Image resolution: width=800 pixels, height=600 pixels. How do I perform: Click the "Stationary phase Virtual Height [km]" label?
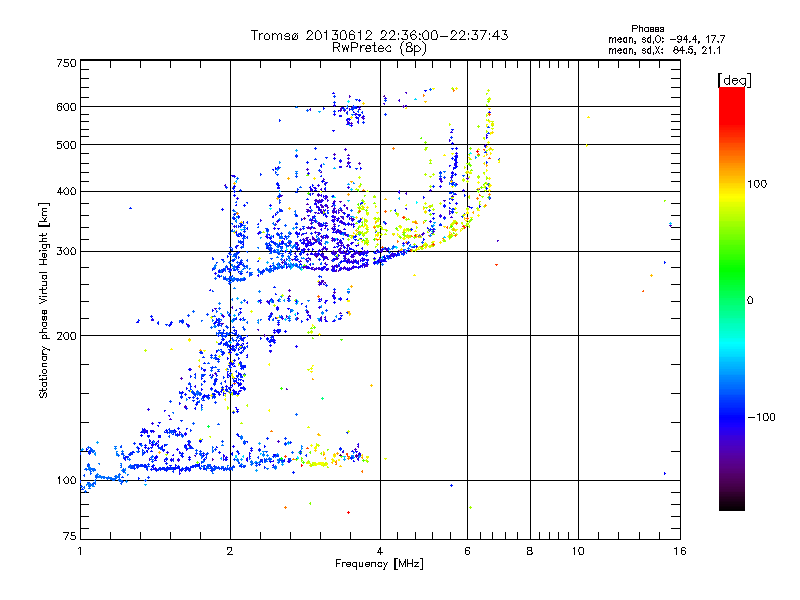coord(44,301)
